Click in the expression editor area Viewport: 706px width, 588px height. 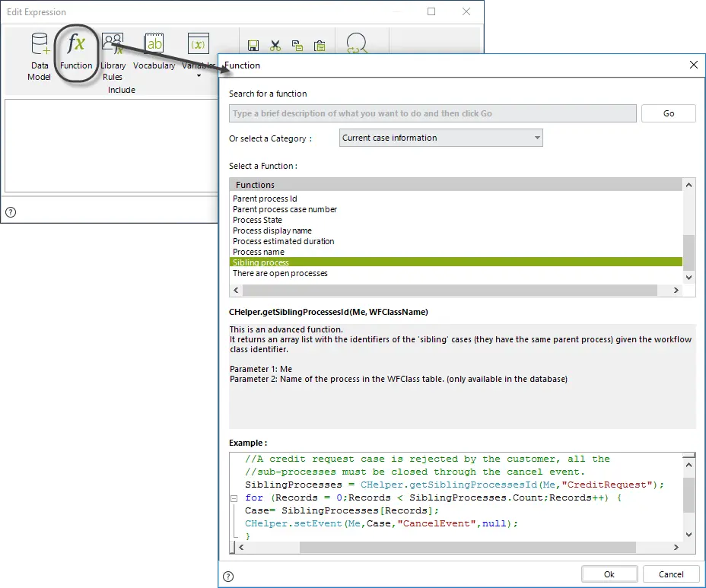(x=111, y=145)
